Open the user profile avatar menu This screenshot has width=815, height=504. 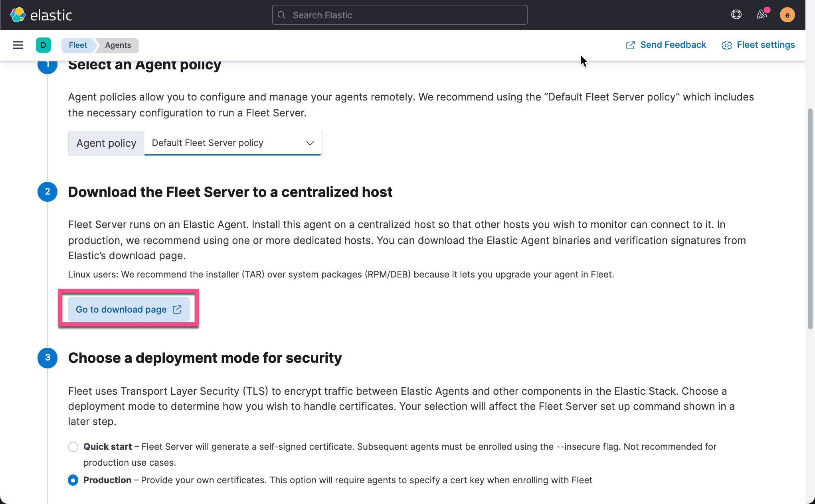coord(787,14)
